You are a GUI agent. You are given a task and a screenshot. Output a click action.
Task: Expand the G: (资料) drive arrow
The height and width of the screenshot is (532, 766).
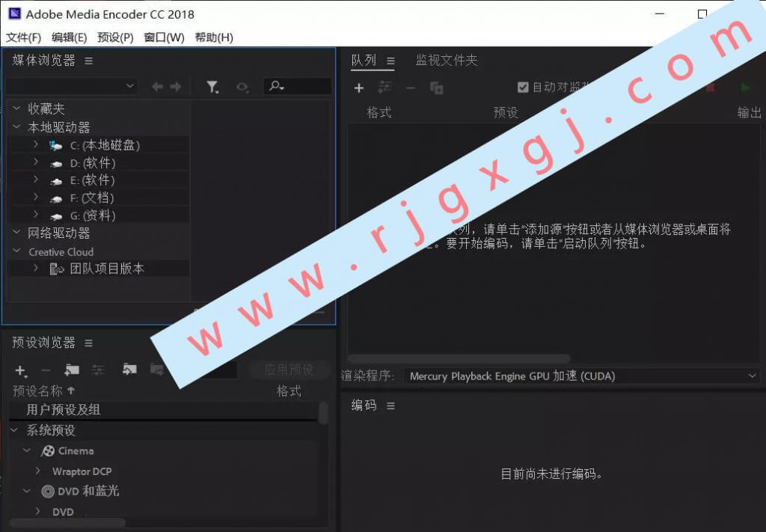[36, 215]
